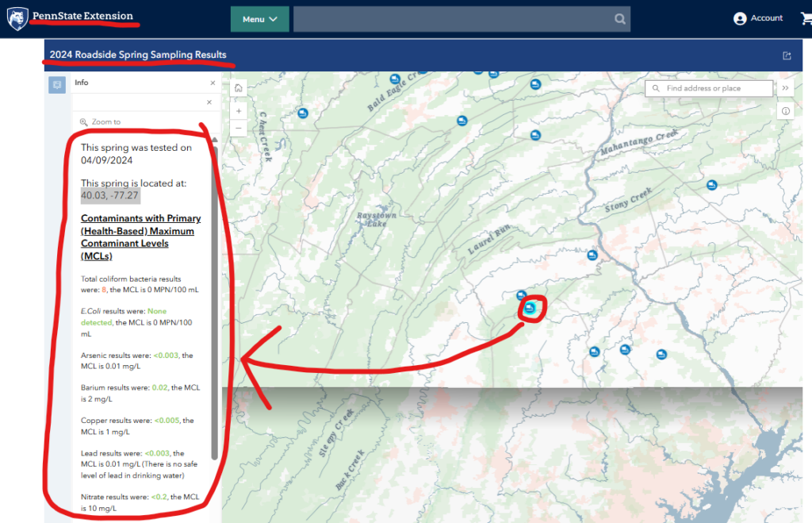Image resolution: width=812 pixels, height=523 pixels.
Task: Click the Lead '<0.003' result line
Action: (139, 464)
